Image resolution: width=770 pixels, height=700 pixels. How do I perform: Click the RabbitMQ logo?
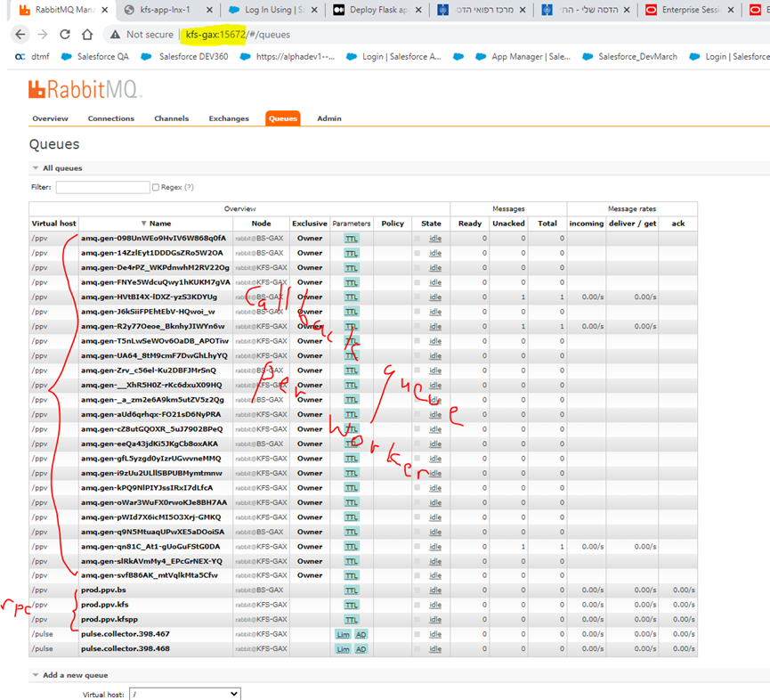[x=85, y=89]
